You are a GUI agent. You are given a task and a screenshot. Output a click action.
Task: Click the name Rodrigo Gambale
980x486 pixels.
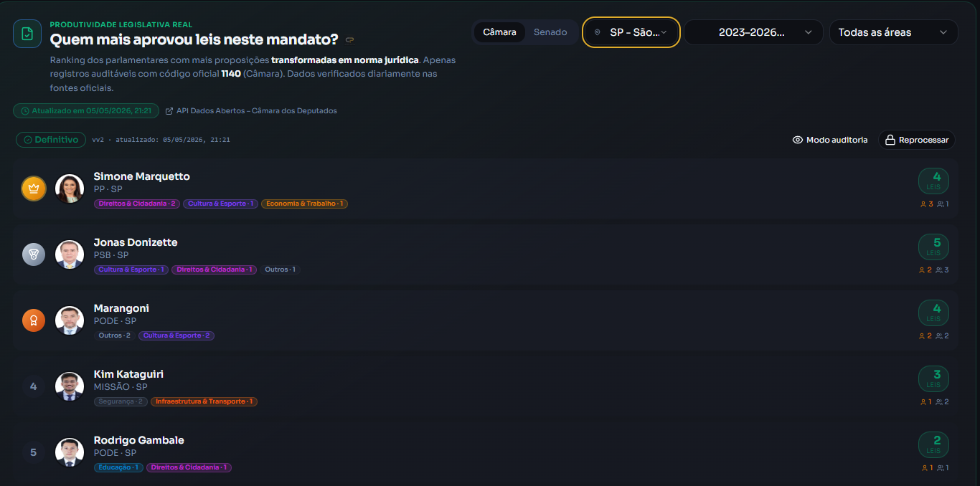click(x=139, y=440)
